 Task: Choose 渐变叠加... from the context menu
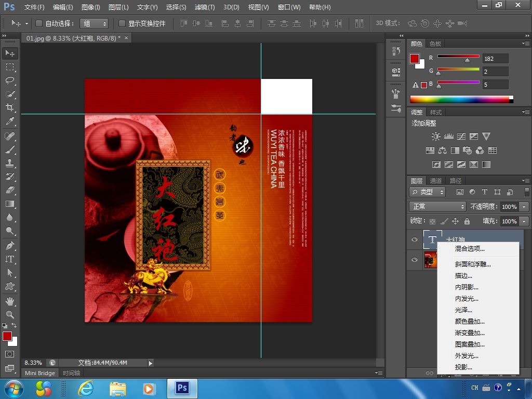(478, 333)
